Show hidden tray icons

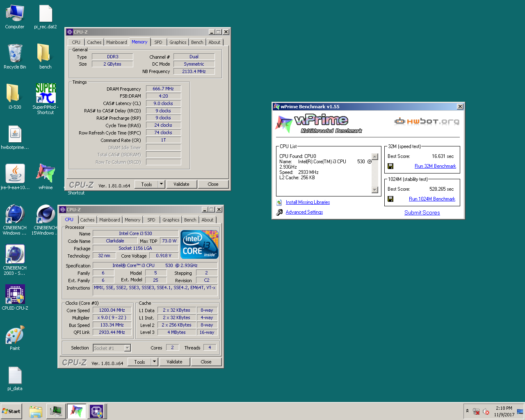coord(467,411)
